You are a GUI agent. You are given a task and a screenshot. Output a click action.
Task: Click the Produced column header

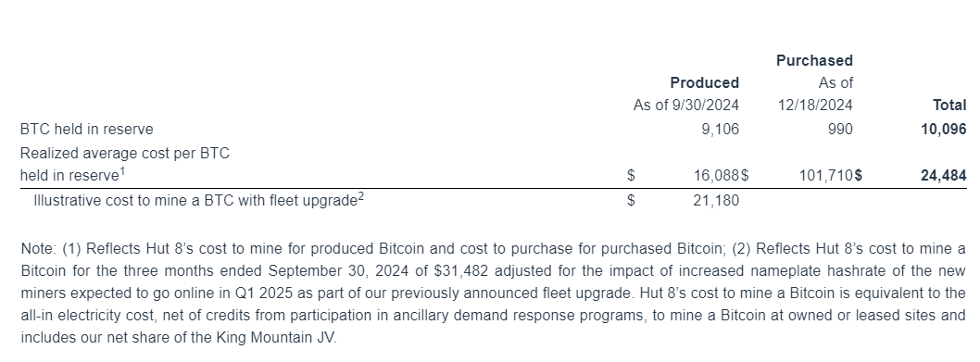(704, 82)
